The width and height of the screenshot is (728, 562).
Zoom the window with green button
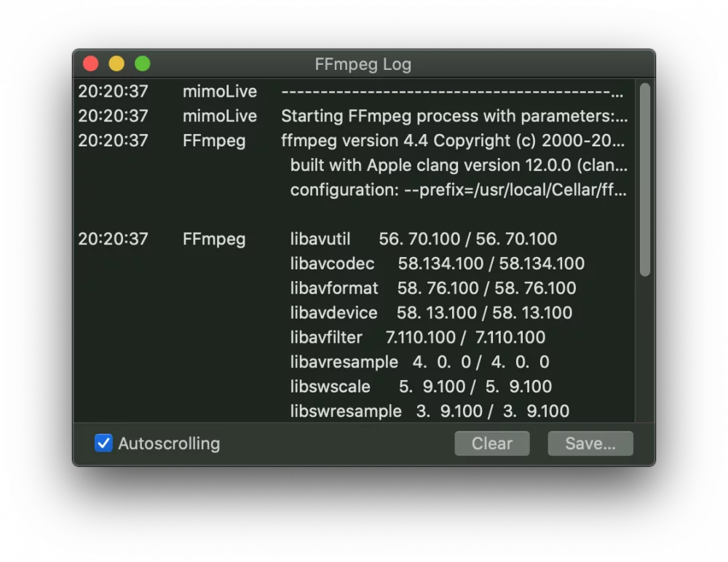pos(143,63)
